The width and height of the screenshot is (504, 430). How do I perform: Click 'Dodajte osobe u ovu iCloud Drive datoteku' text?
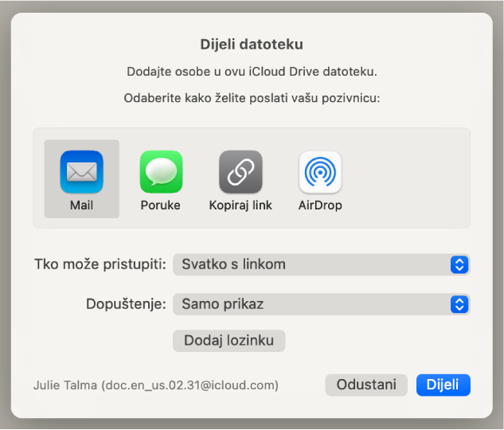tap(252, 72)
